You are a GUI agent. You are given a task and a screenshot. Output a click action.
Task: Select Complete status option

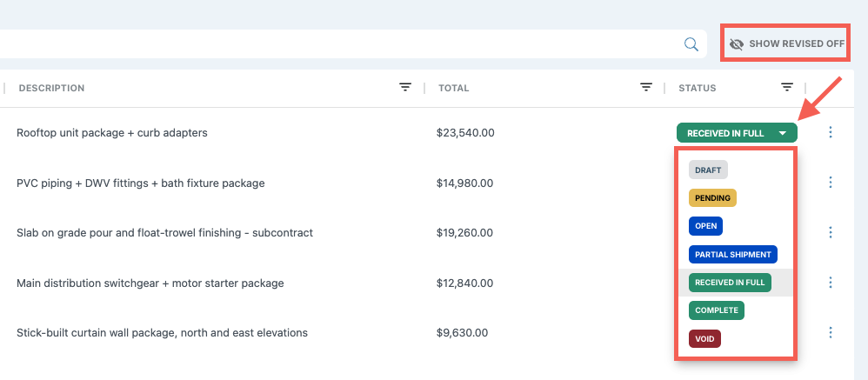point(717,310)
